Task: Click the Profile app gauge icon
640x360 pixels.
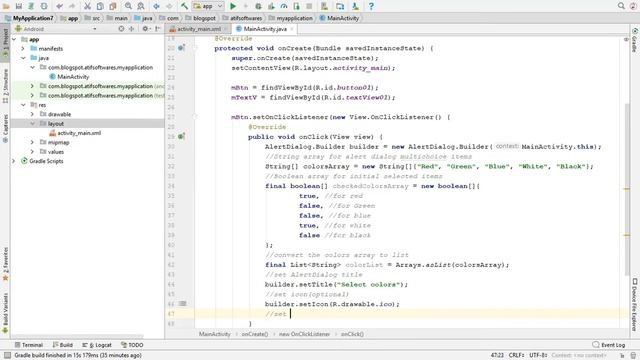Action: click(x=284, y=6)
